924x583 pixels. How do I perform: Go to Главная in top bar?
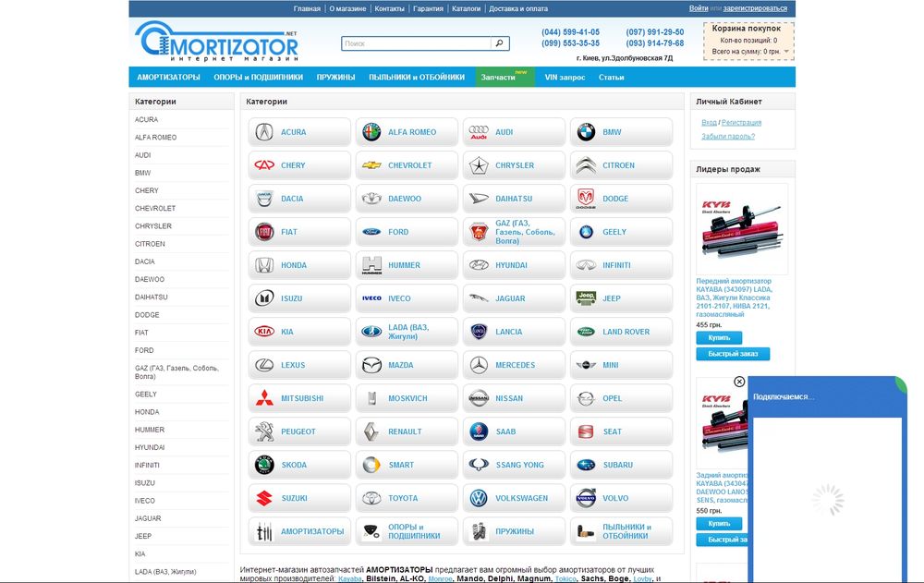point(307,9)
